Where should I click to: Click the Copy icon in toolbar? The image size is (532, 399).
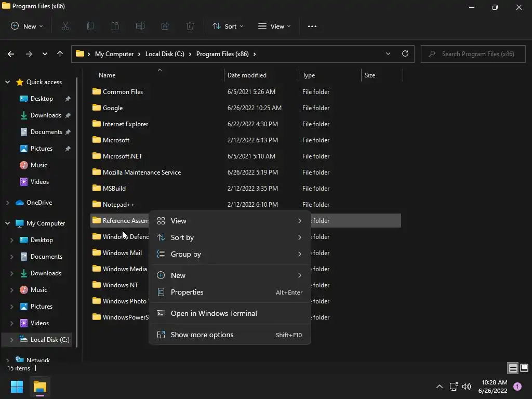pyautogui.click(x=90, y=26)
